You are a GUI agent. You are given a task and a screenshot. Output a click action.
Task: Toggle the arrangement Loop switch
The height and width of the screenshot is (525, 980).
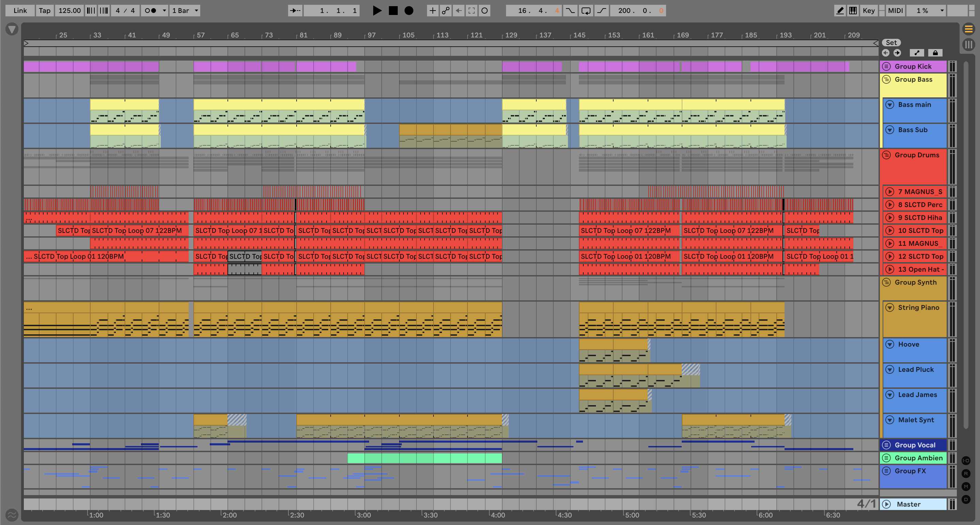coord(586,11)
